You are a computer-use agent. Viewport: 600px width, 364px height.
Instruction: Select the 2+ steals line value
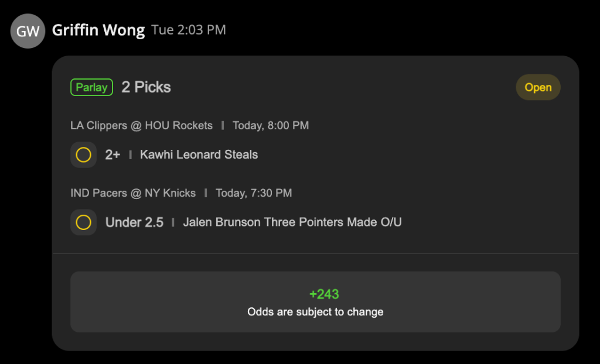(112, 154)
